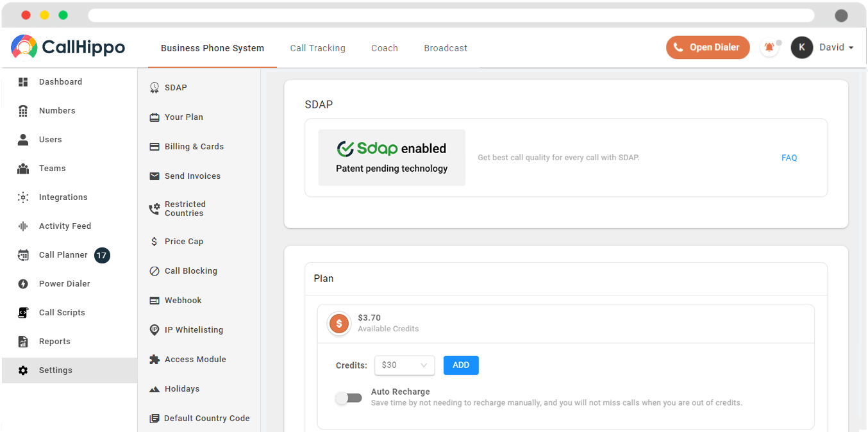Click the Call Planner 17 badge

coord(102,255)
